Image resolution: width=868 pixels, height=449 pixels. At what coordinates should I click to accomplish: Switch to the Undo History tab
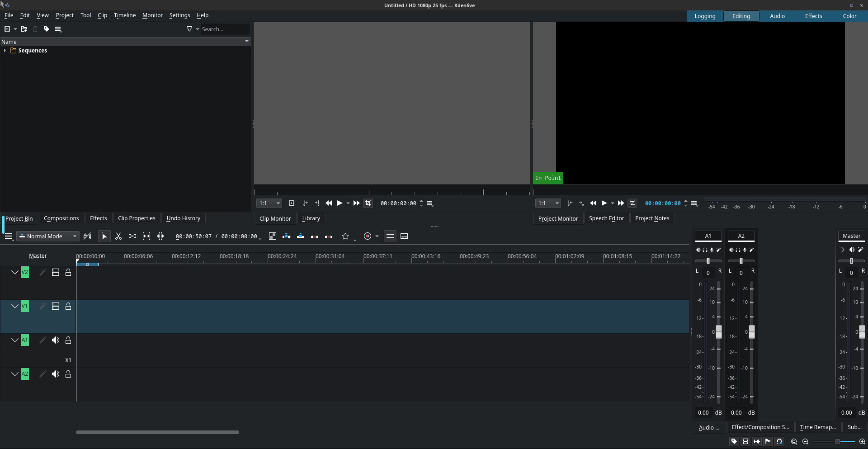tap(183, 218)
